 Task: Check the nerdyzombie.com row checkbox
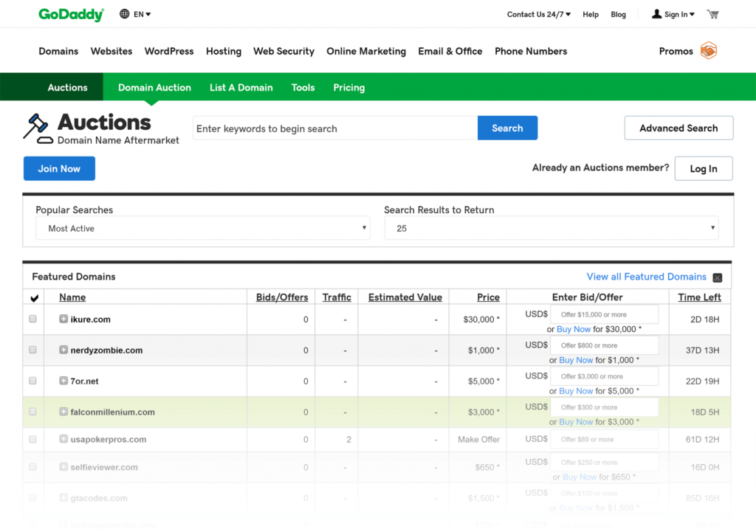click(x=32, y=349)
